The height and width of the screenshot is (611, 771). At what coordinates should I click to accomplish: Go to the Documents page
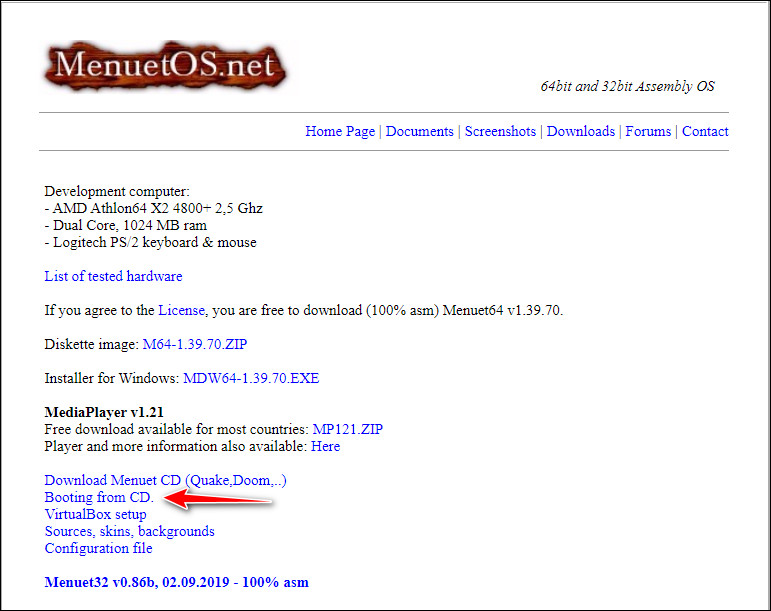click(419, 131)
